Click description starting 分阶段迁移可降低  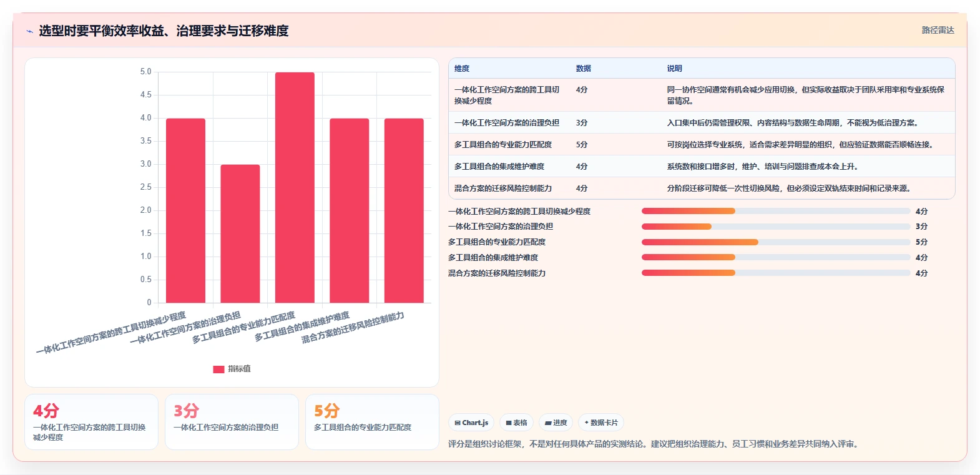[789, 189]
